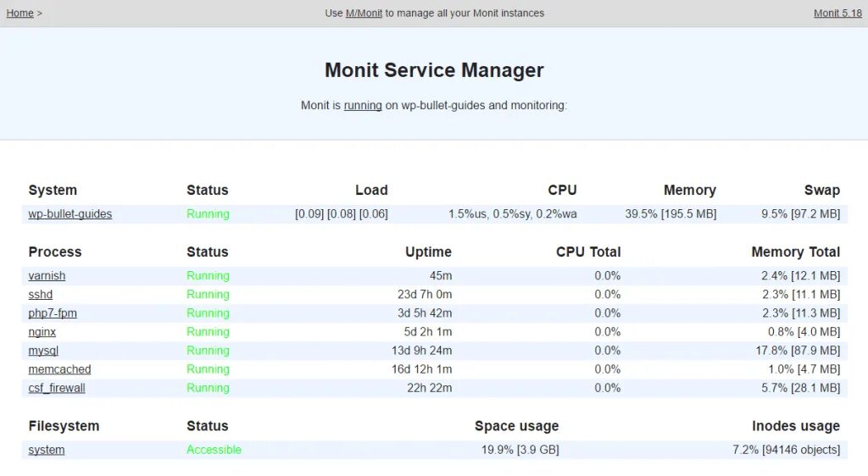Screen dimensions: 868x476
Task: Click the Monit Service Manager heading
Action: pos(434,70)
